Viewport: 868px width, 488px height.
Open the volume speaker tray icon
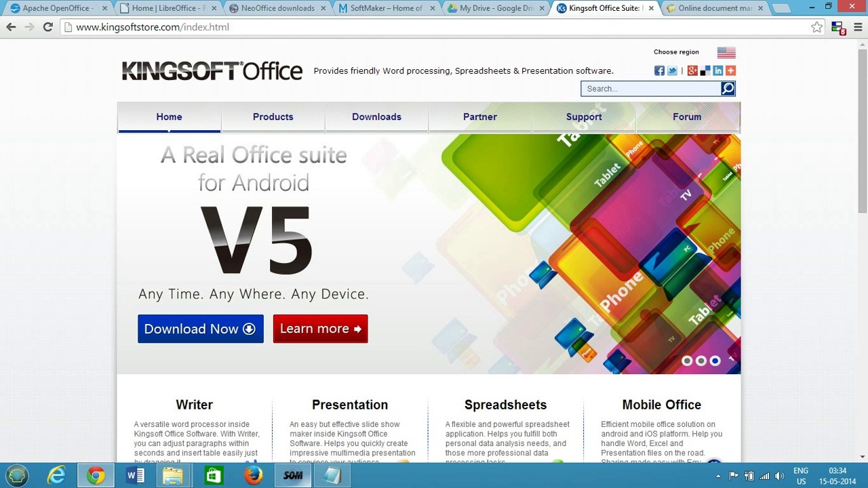click(779, 476)
